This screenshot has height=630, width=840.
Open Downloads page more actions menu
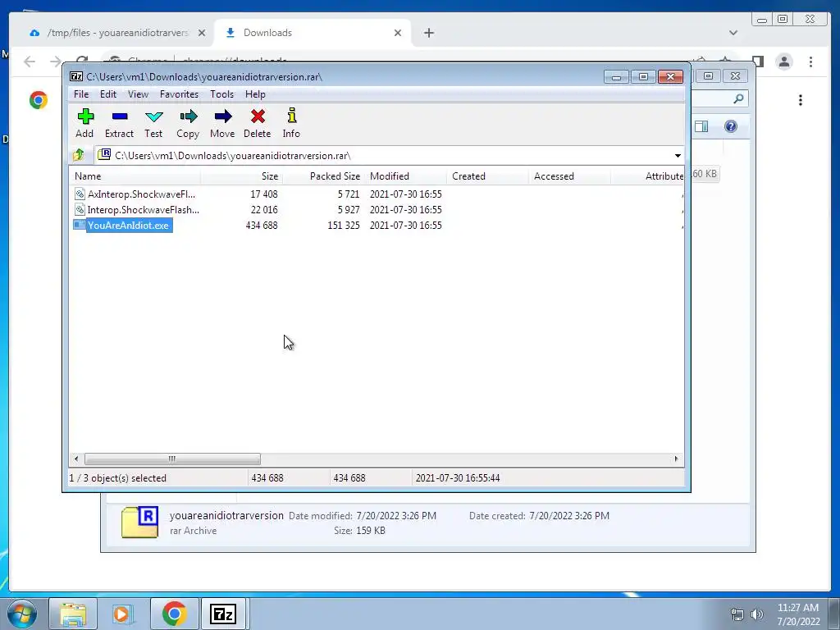801,100
